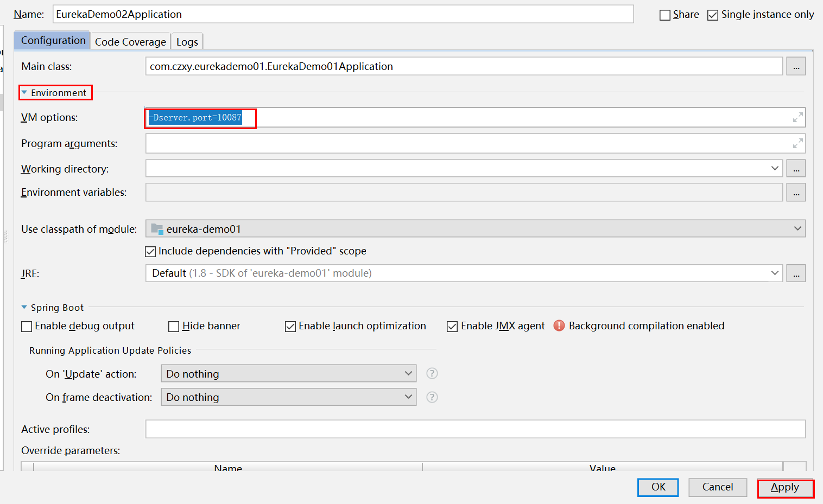823x504 pixels.
Task: Click the red background compilation warning icon
Action: click(x=559, y=326)
